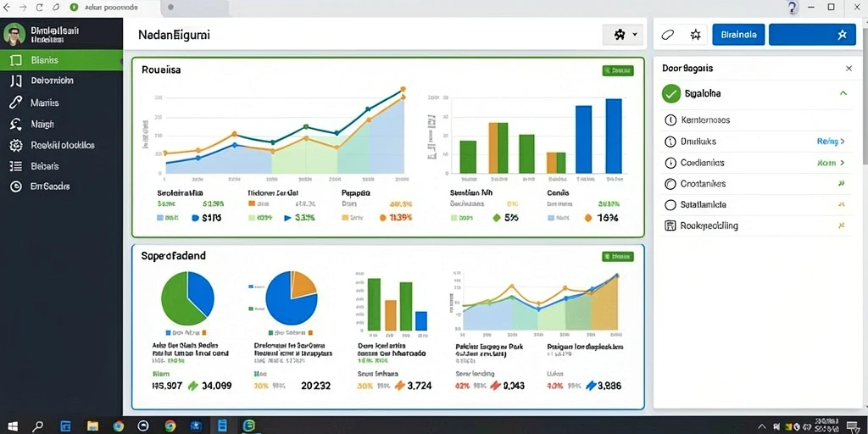Screen dimensions: 868x434
Task: Open the list icon labeled Bebats
Action: tap(16, 166)
